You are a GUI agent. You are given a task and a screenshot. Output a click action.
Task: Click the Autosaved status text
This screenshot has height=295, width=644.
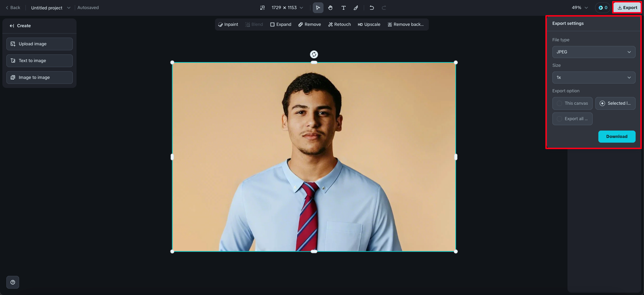click(x=88, y=8)
